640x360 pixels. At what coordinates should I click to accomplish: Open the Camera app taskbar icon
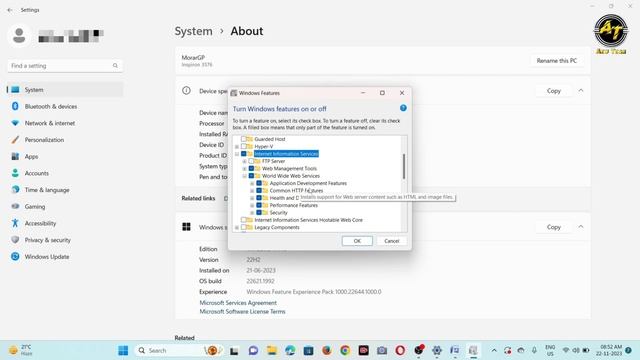pyautogui.click(x=382, y=350)
